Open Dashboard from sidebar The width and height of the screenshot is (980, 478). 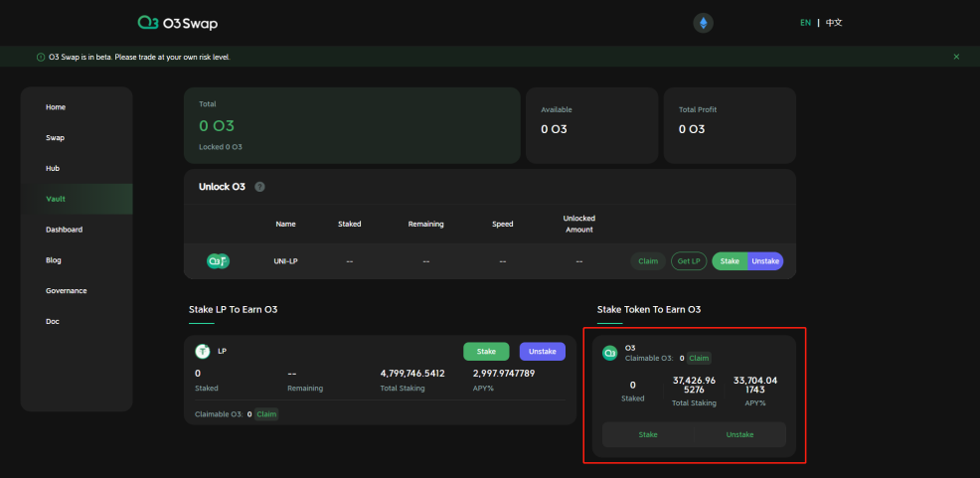[x=64, y=230]
